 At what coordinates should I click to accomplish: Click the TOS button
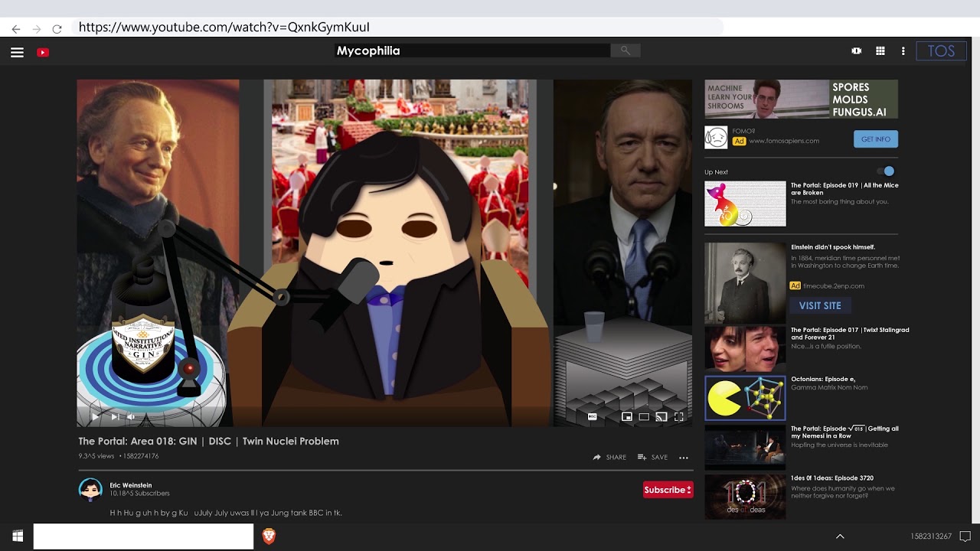pyautogui.click(x=941, y=51)
